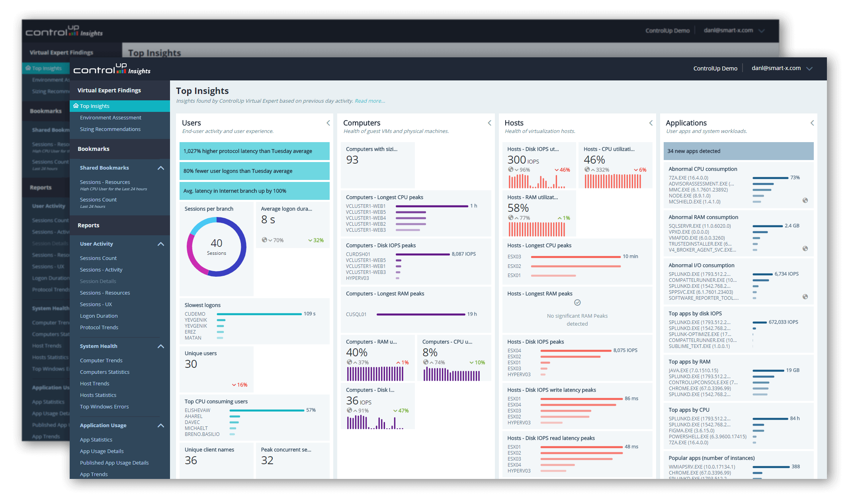Viewport: 852px width, 504px height.
Task: Click the home icon beside Top Insights
Action: [76, 106]
